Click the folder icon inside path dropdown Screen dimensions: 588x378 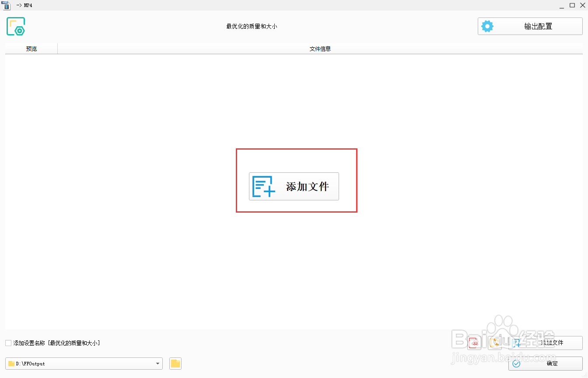[x=10, y=364]
